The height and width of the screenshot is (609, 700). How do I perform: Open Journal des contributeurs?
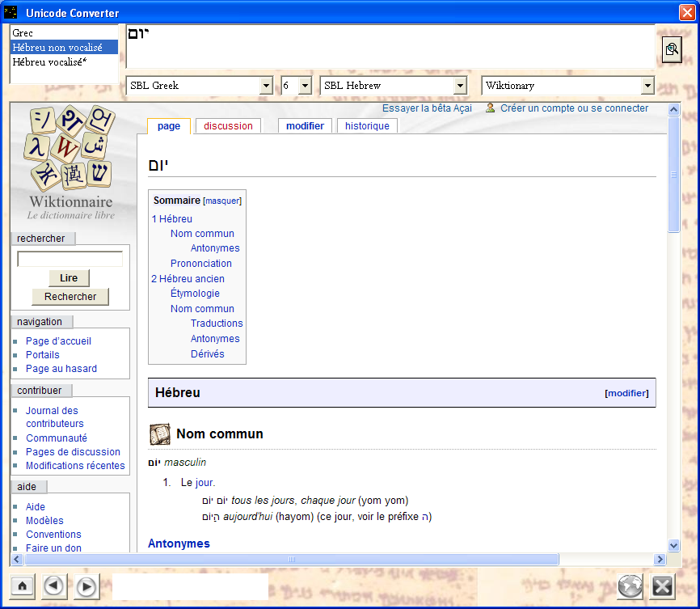pos(54,417)
